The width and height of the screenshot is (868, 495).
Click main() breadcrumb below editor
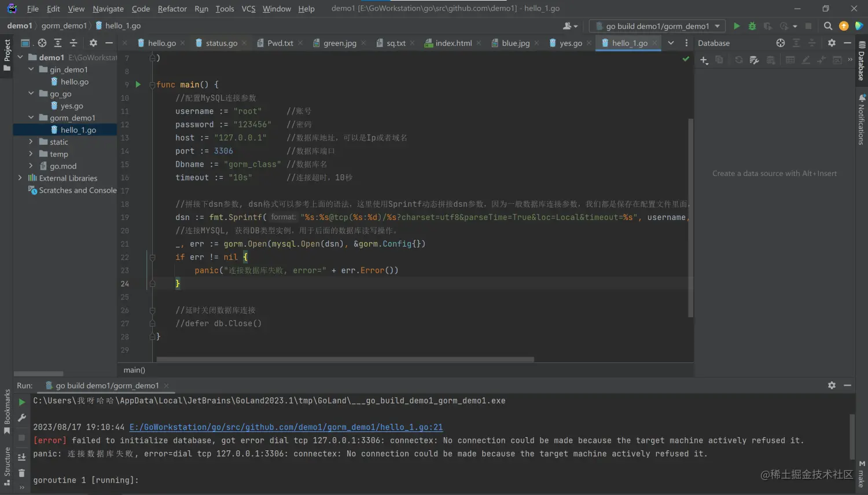pyautogui.click(x=134, y=370)
